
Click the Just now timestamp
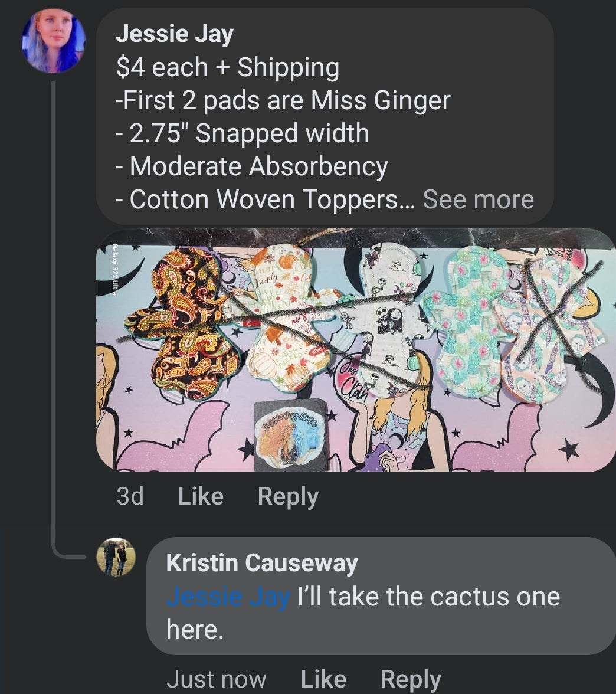coord(216,679)
